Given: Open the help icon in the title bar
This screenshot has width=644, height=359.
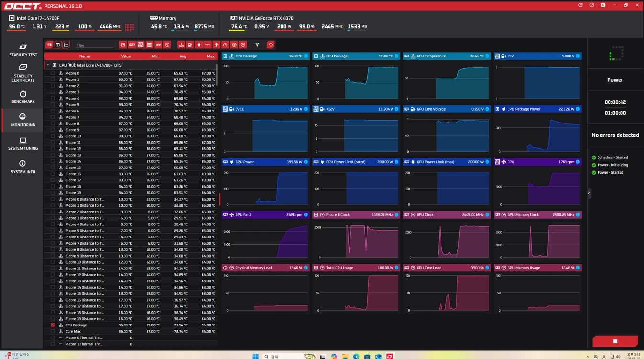Looking at the screenshot, I should click(592, 5).
